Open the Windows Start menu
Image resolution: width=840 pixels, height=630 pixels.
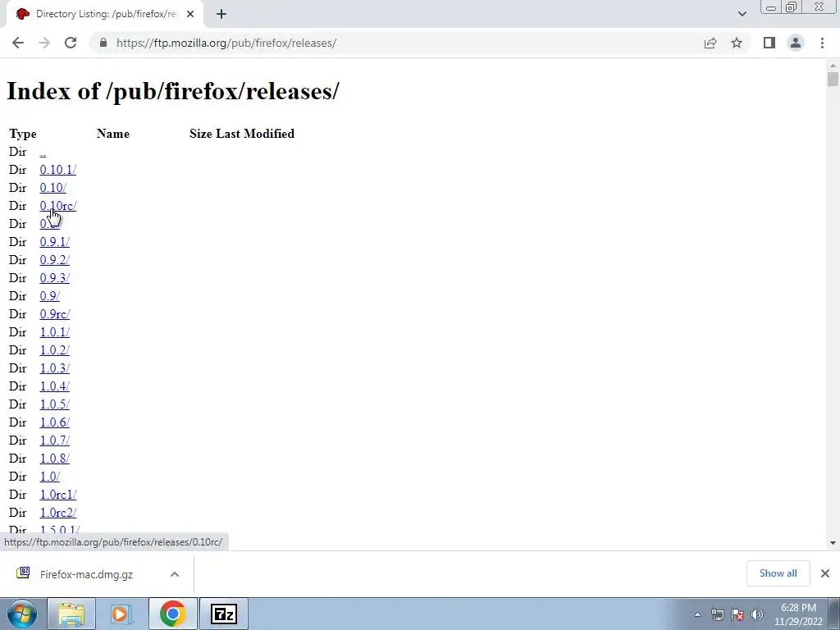[x=21, y=614]
